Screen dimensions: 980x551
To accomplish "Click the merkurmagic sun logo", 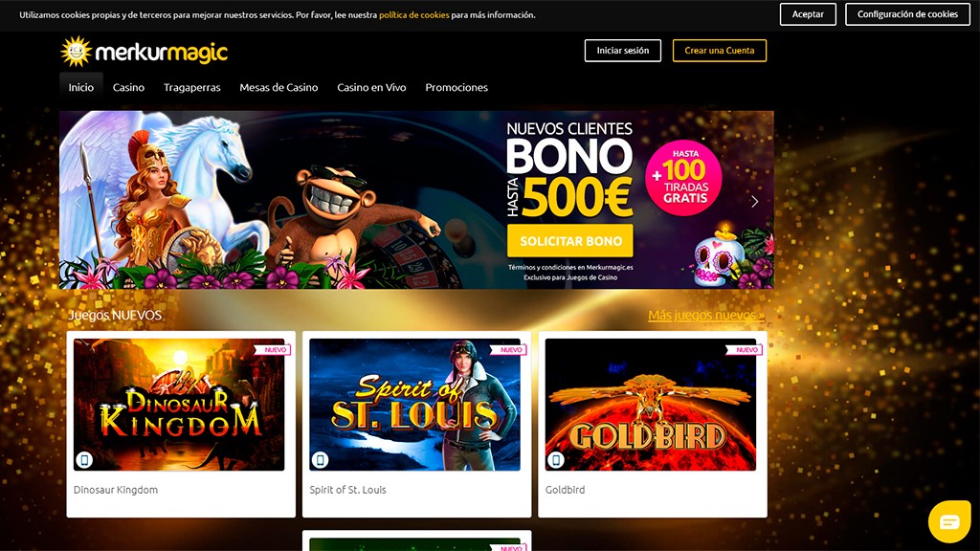I will point(76,52).
